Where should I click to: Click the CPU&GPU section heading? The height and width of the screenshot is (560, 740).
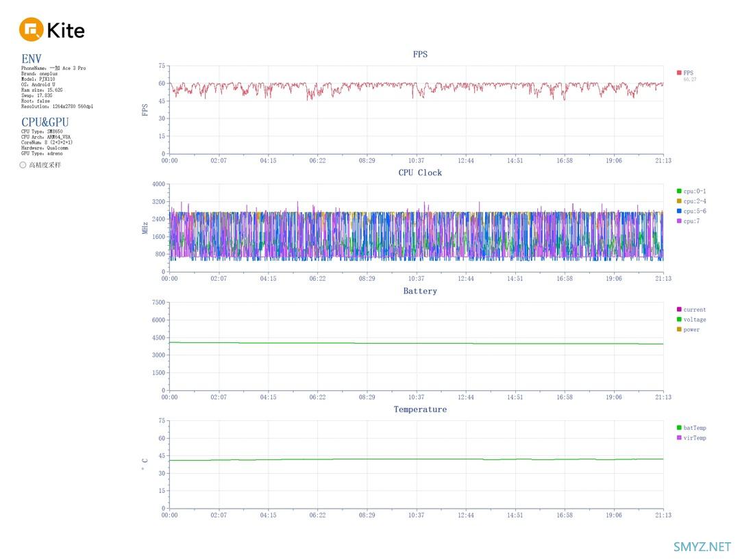[45, 123]
